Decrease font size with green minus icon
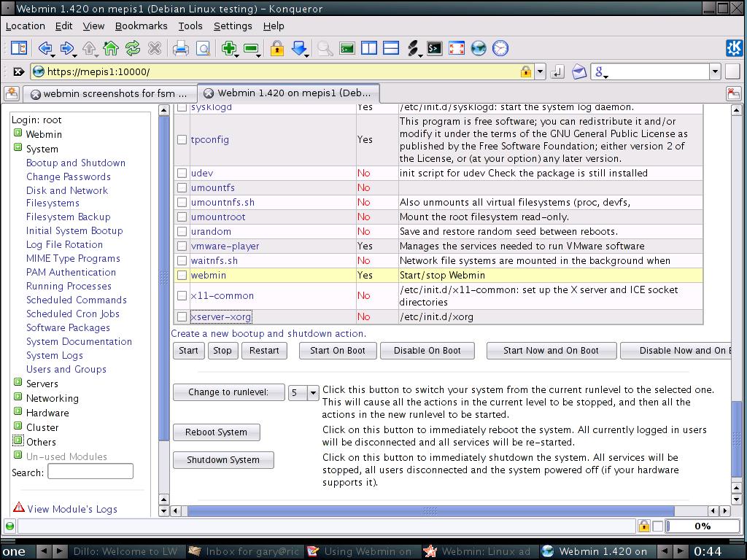Screen dimensions: 747x560 [251, 48]
